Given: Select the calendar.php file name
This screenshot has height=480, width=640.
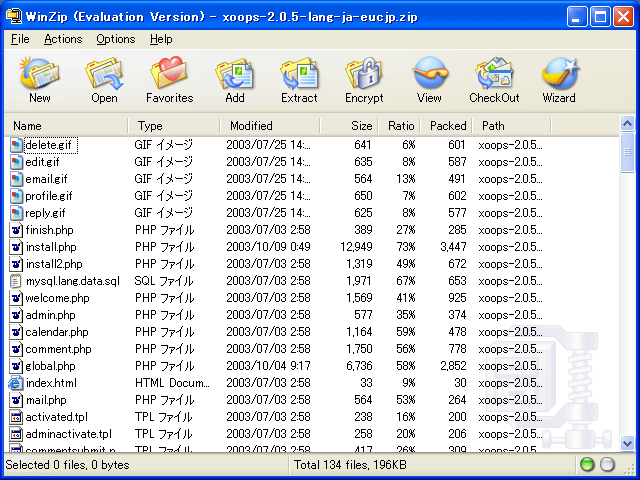Looking at the screenshot, I should (x=57, y=332).
